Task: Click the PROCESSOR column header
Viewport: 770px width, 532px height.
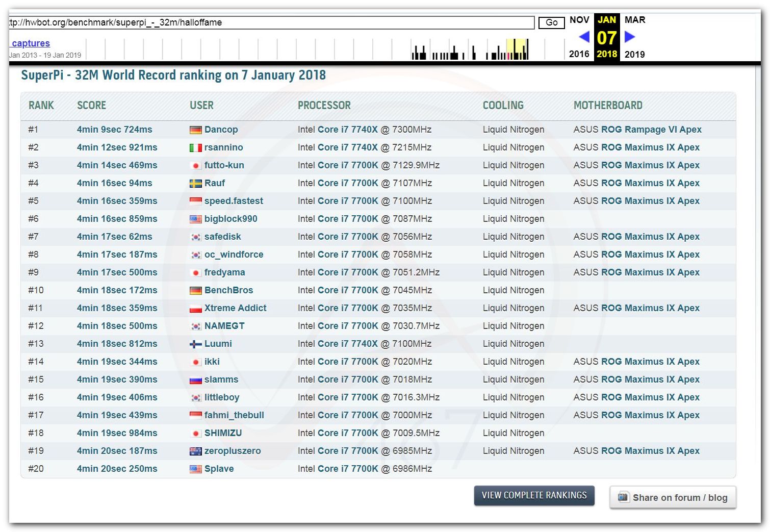Action: click(x=324, y=106)
